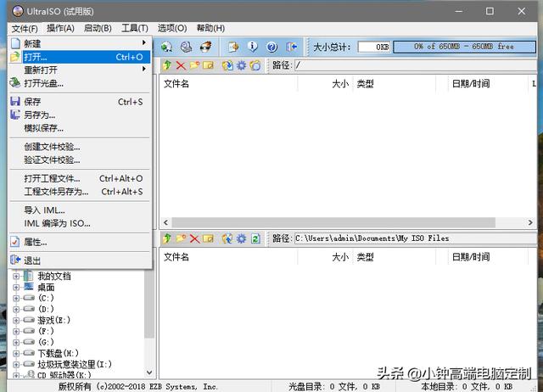The image size is (543, 392).
Task: Click the 大小总计 0KB field
Action: coord(374,47)
